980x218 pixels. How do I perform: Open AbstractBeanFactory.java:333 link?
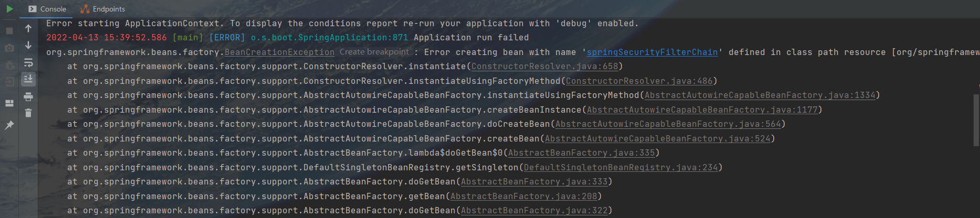(x=534, y=182)
